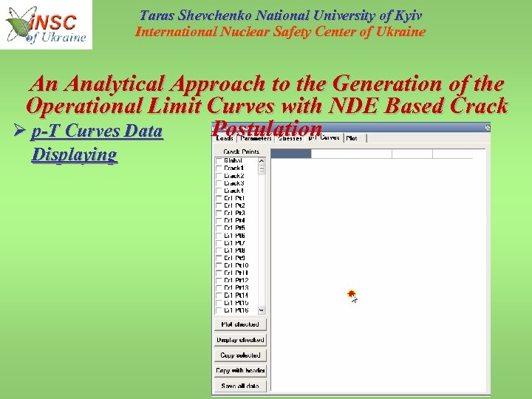
Task: Check the Crack1 checkbox
Action: click(219, 168)
